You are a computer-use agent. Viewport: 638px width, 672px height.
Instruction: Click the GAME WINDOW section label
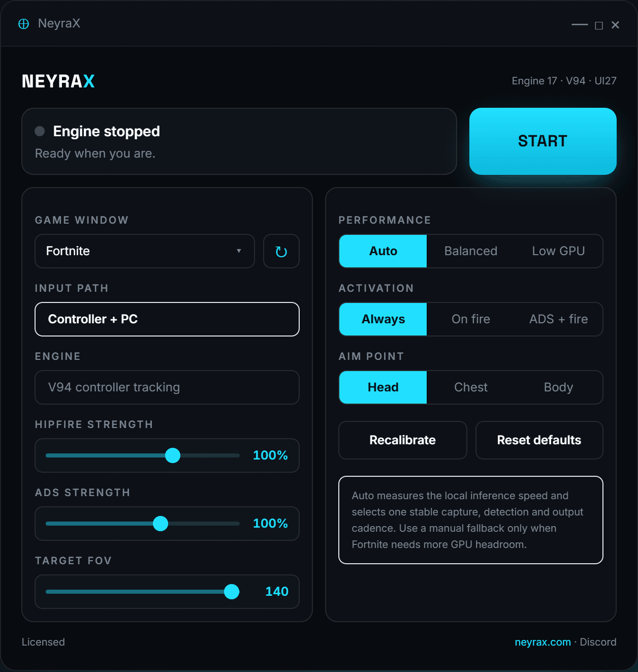tap(82, 220)
